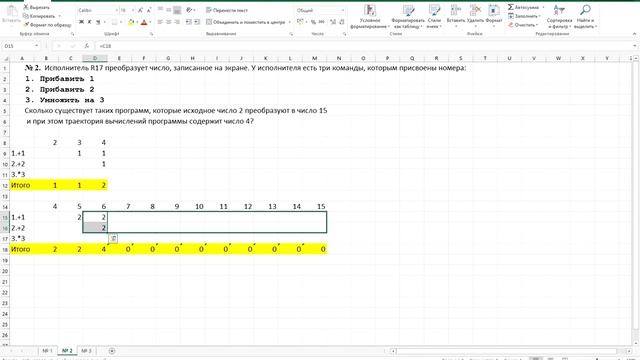Collapse the ribbon with the chevron

634,34
